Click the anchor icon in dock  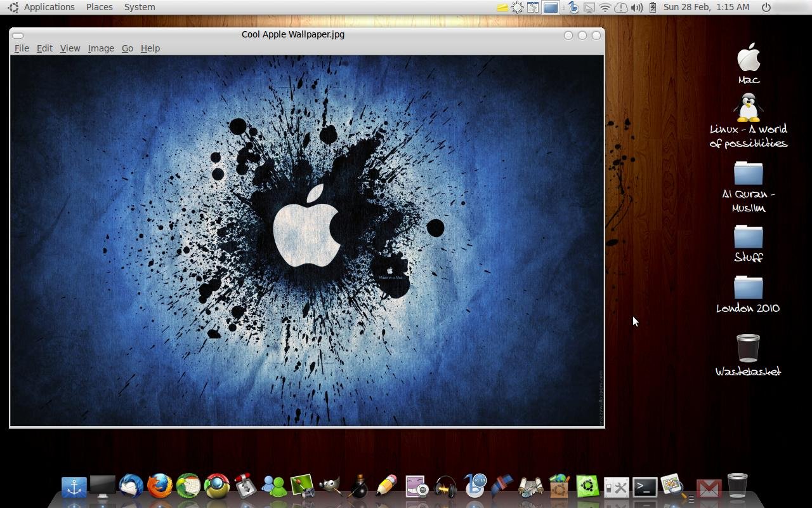click(74, 487)
